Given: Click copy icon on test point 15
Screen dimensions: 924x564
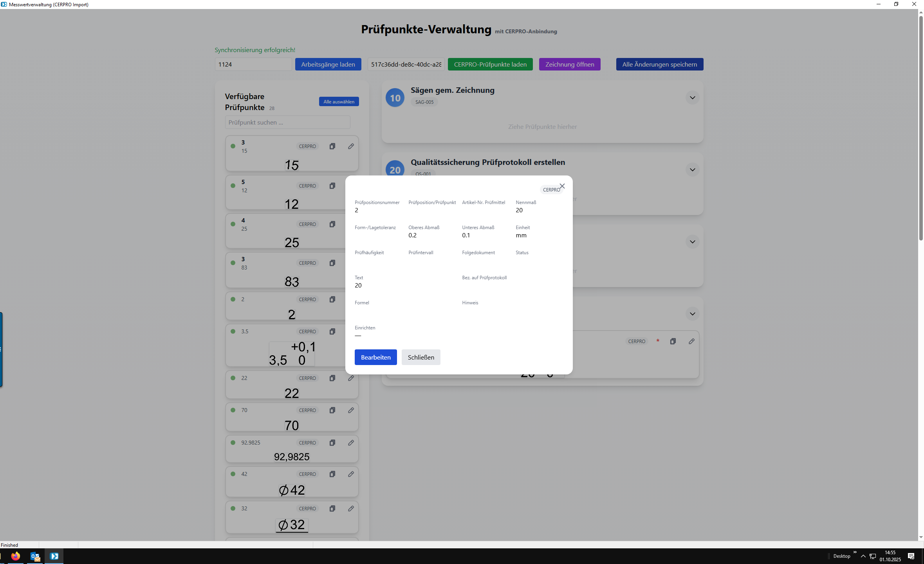Looking at the screenshot, I should tap(332, 146).
